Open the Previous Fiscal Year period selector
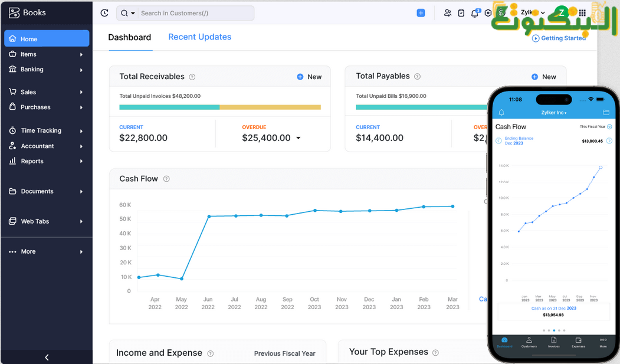This screenshot has height=364, width=620. (x=285, y=354)
